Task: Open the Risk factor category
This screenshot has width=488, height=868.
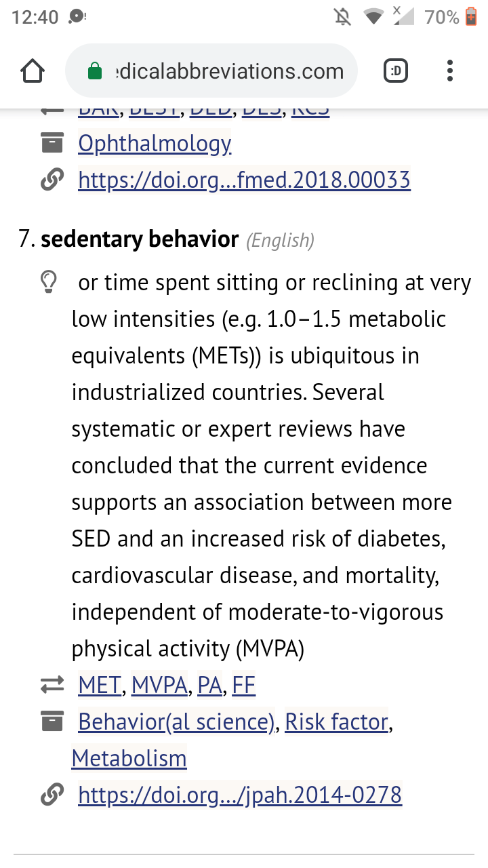Action: [x=337, y=722]
